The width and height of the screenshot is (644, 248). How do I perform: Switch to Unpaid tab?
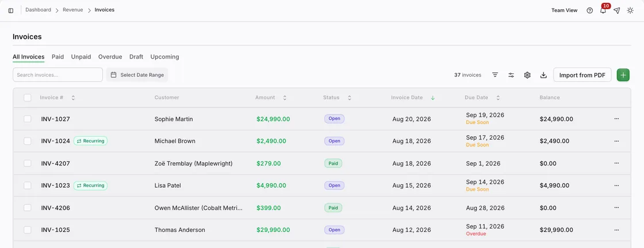(x=81, y=57)
